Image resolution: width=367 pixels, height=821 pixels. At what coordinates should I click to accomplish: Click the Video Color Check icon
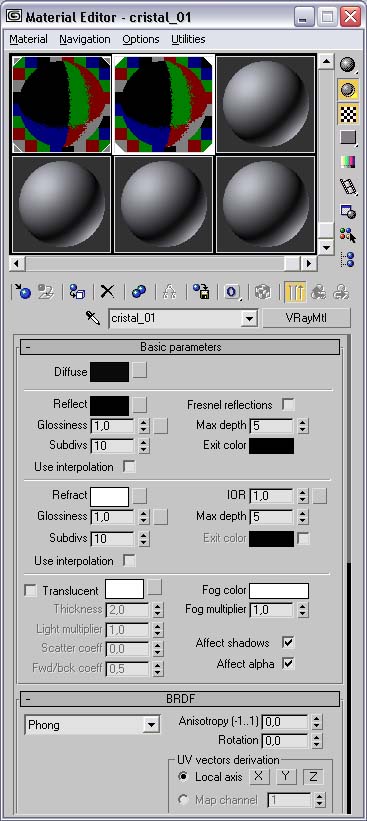[348, 162]
